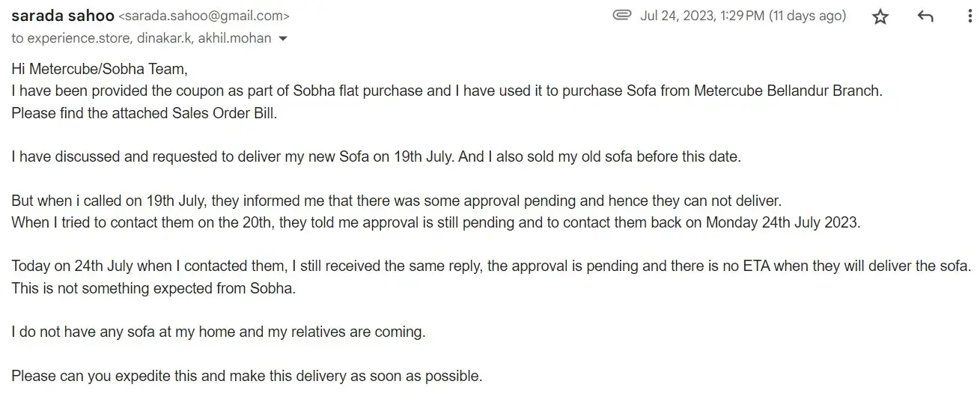The height and width of the screenshot is (405, 980).
Task: Click the line starting "But when i called"
Action: (396, 201)
